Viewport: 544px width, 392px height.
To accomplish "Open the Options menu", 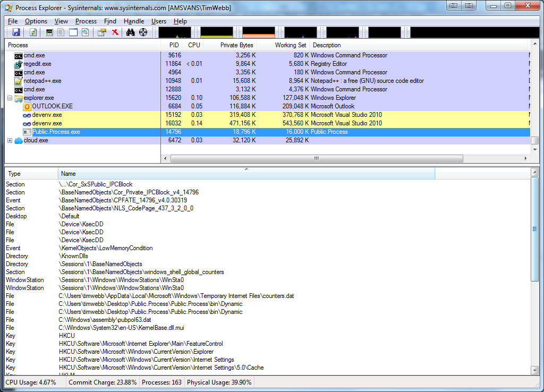I will pyautogui.click(x=36, y=21).
